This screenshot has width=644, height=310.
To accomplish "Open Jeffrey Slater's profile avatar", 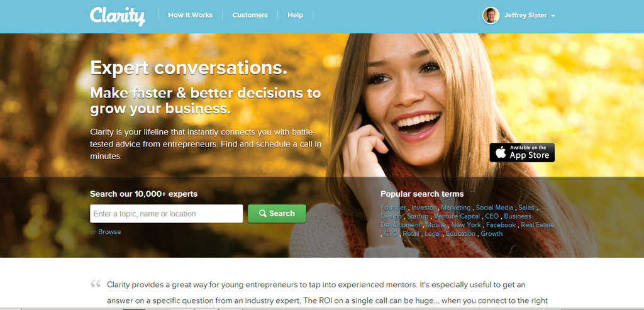I will pyautogui.click(x=491, y=16).
